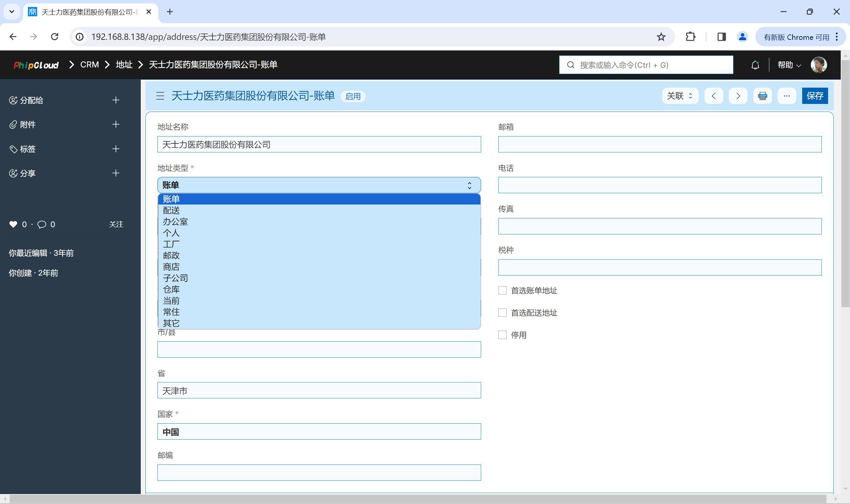Check 停用 checkbox
Screen dimensions: 850x504
tap(502, 335)
